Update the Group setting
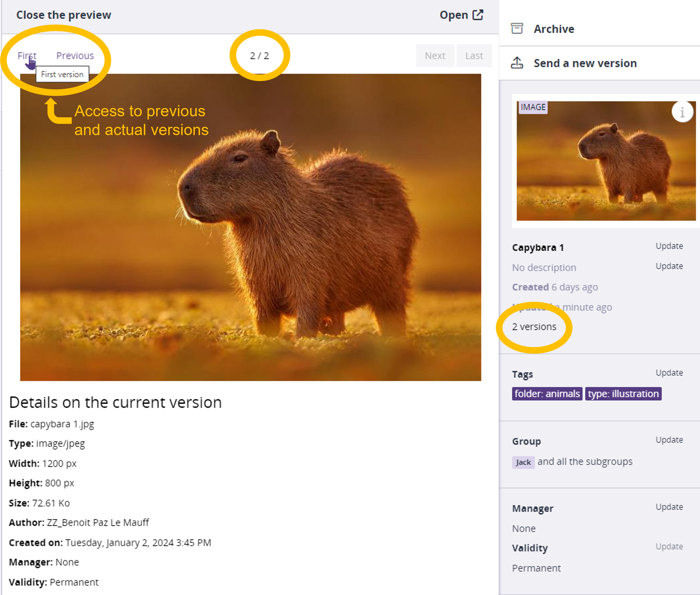Viewport: 700px width, 595px height. click(x=669, y=440)
